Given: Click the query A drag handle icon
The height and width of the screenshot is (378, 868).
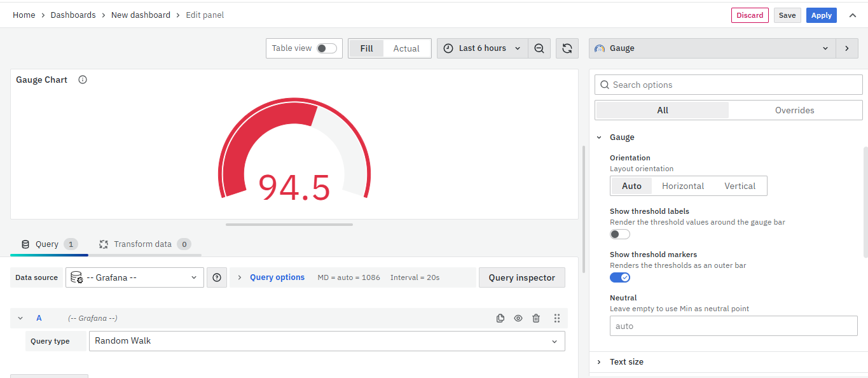Looking at the screenshot, I should 556,318.
